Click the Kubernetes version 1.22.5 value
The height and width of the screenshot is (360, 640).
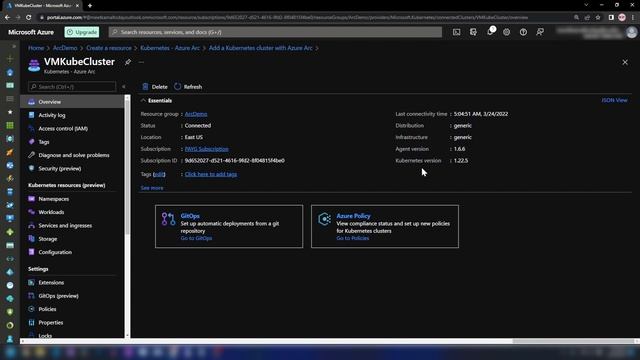[x=461, y=160]
